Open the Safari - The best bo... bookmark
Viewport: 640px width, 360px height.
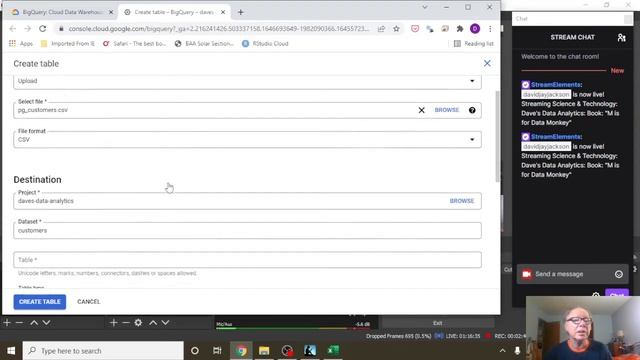point(134,44)
